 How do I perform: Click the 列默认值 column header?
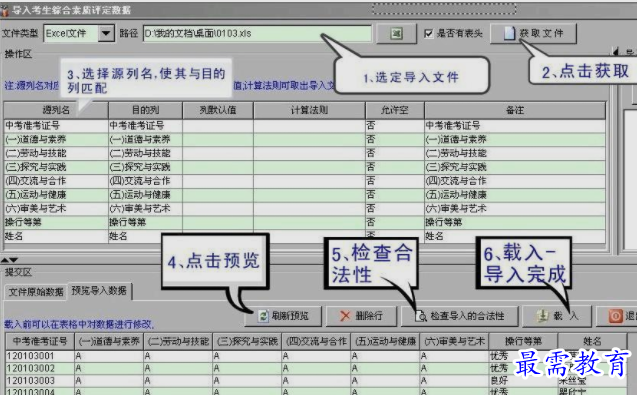pos(218,110)
